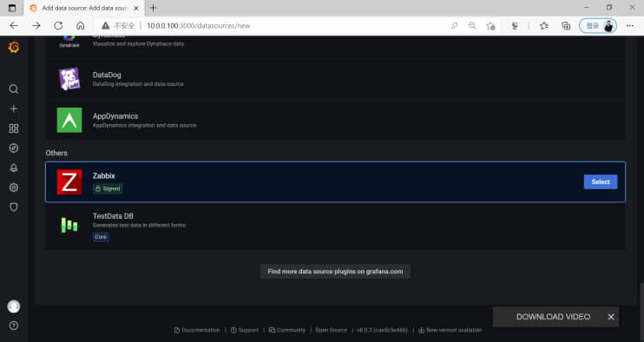Add this page to favorites star
Image resolution: width=644 pixels, height=342 pixels.
(x=490, y=25)
